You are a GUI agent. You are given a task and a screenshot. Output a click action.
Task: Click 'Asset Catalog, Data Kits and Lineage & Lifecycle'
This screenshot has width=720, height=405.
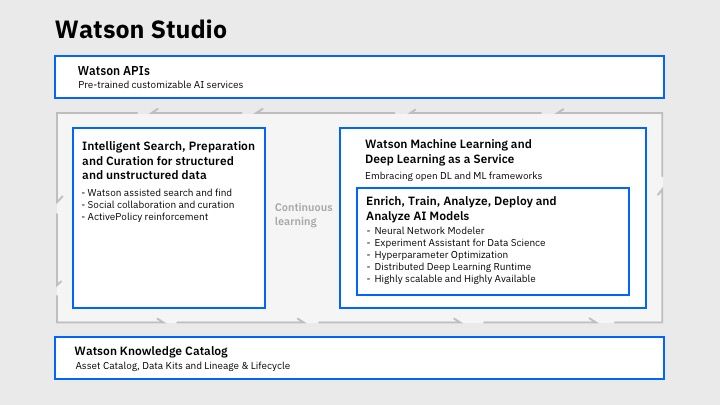(x=183, y=366)
